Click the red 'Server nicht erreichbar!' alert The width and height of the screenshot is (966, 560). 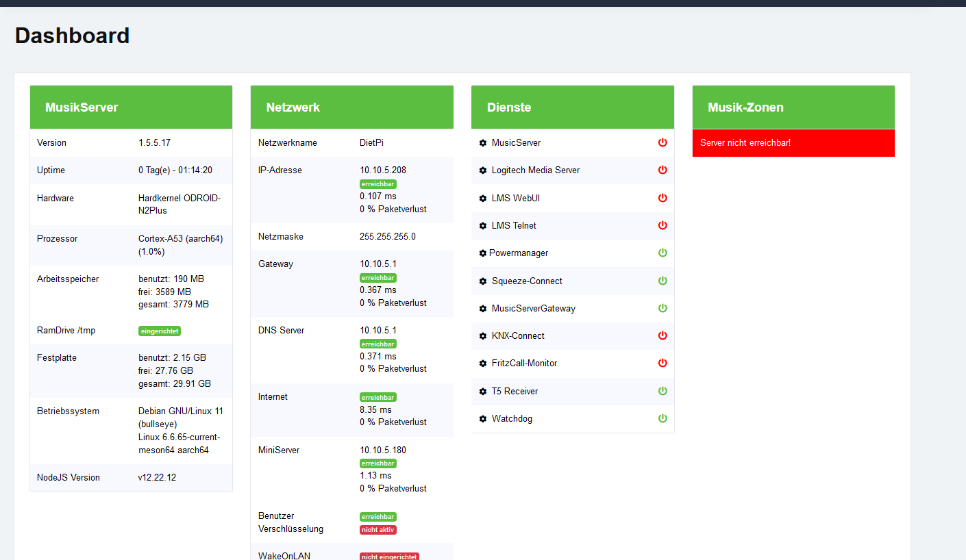(x=793, y=143)
